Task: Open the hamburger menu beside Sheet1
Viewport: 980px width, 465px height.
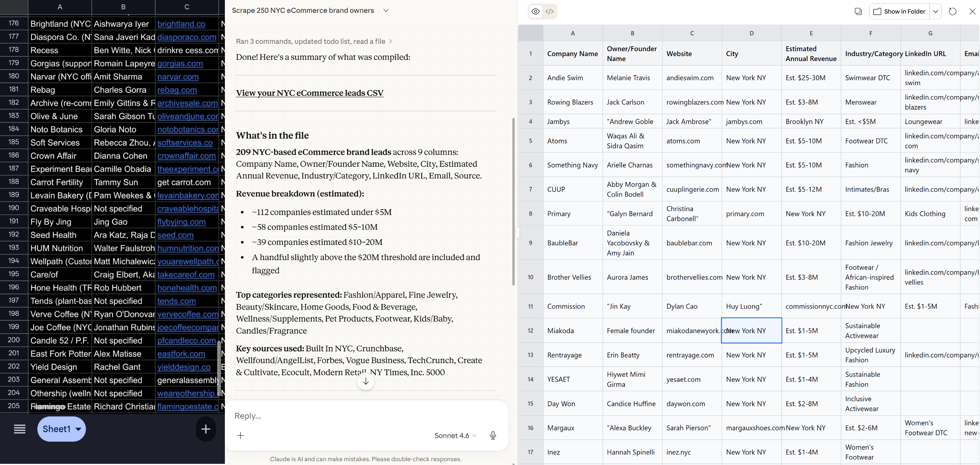Action: [19, 429]
